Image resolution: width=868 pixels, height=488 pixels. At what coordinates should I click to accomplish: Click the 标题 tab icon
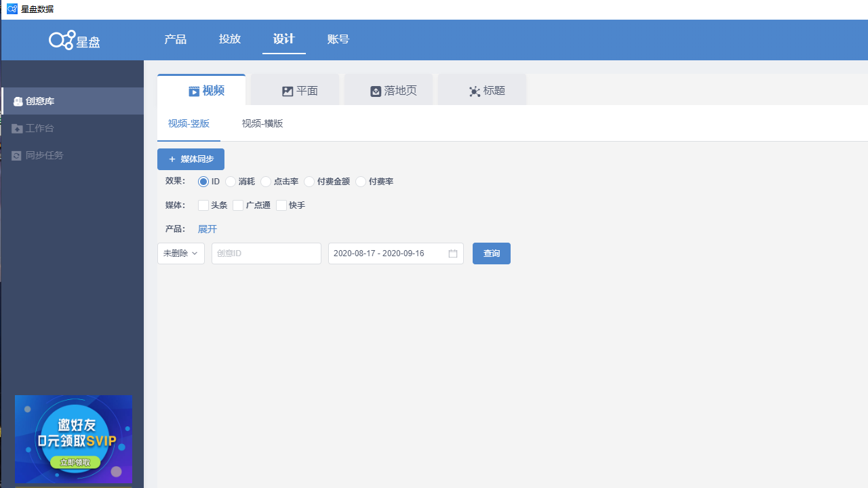tap(474, 91)
